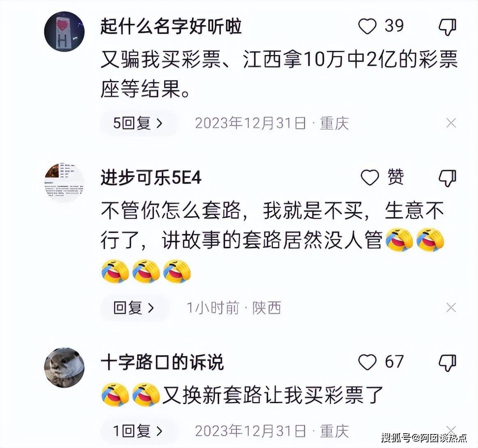
Task: Like the comment by 起什么名字好听啦
Action: pyautogui.click(x=368, y=26)
